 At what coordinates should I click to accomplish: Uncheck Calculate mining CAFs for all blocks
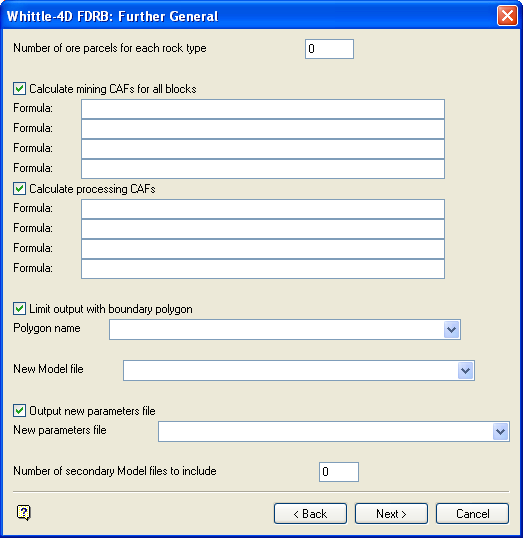click(x=20, y=89)
